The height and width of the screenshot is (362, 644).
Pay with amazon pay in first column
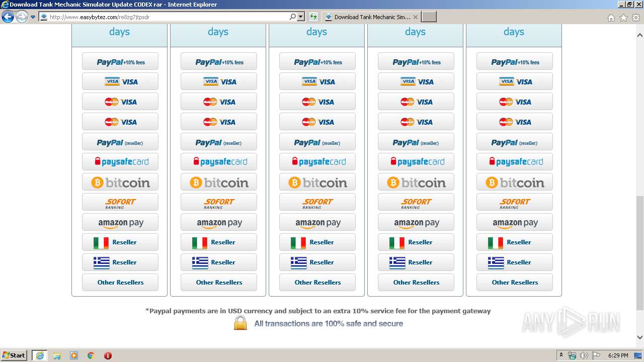coord(120,222)
